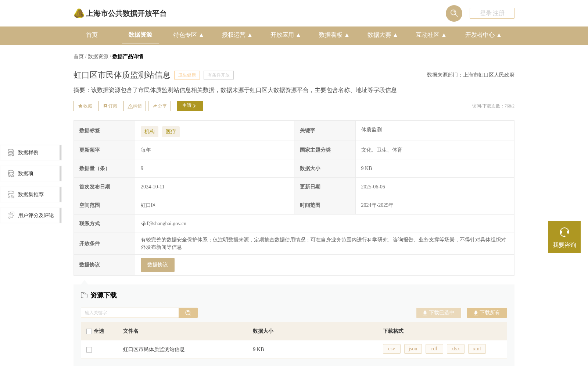Click the keyword value 体质监测
The width and height of the screenshot is (588, 368).
pyautogui.click(x=372, y=130)
